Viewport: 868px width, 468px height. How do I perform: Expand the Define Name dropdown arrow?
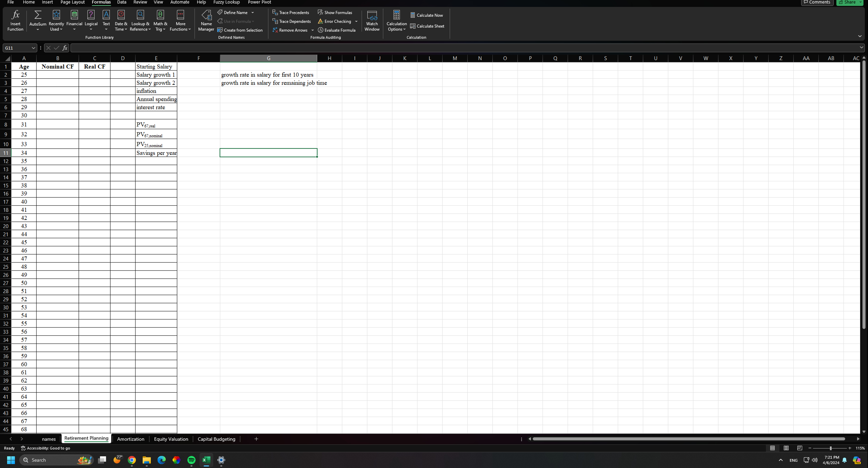[x=253, y=12]
